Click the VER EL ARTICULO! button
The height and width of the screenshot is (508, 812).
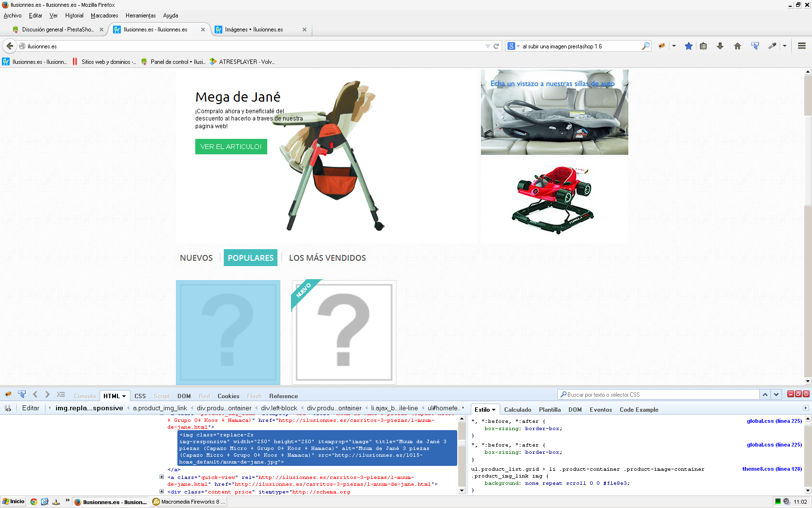[231, 147]
